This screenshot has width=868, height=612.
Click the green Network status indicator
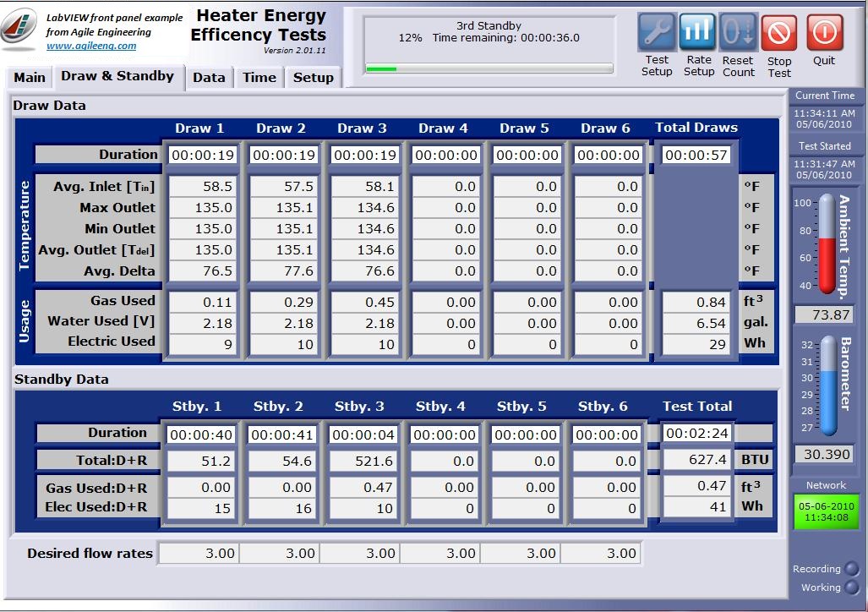(x=826, y=512)
